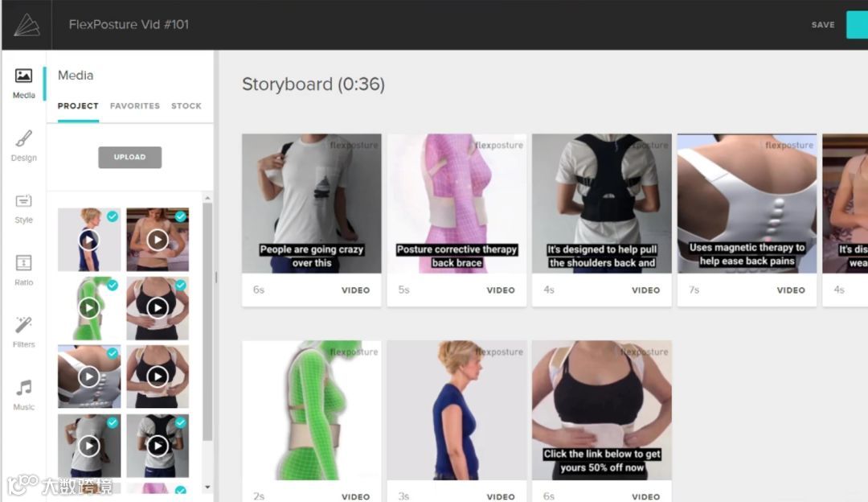This screenshot has width=868, height=502.
Task: Play the blue-shirt woman side-view media clip
Action: pos(88,240)
